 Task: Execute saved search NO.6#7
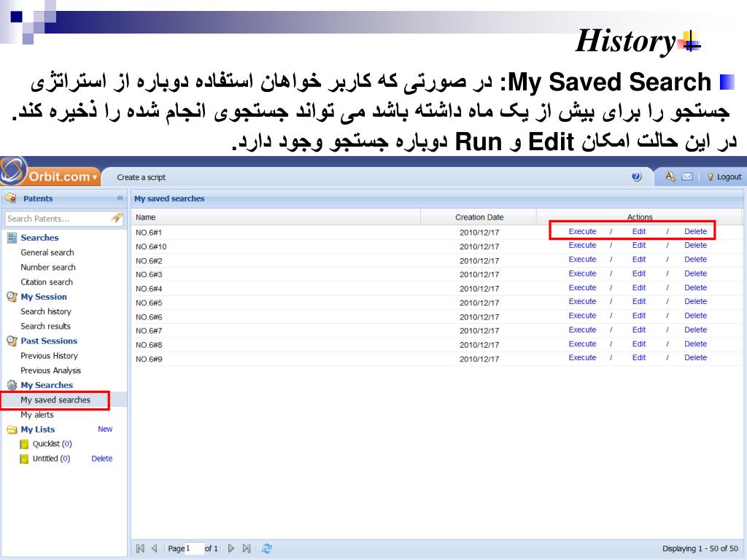(x=582, y=330)
